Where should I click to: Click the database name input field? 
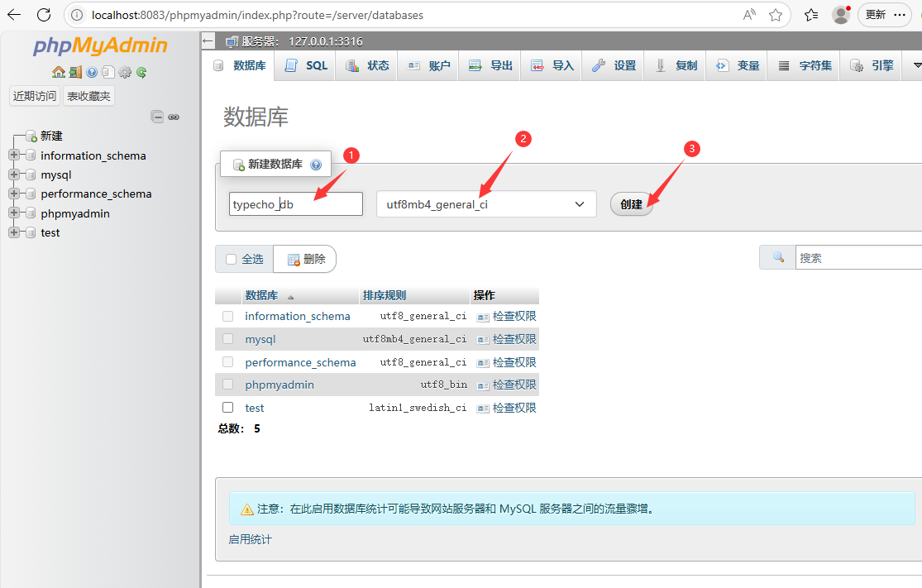coord(296,204)
